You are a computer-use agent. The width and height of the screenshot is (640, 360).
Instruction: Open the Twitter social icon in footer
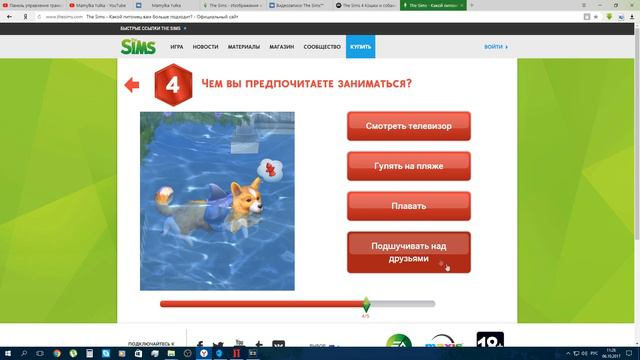point(218,345)
